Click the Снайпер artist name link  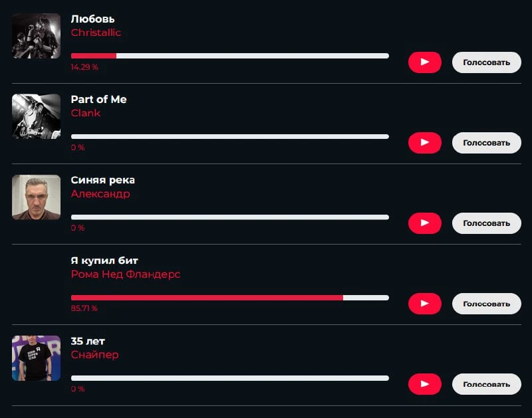pyautogui.click(x=94, y=355)
